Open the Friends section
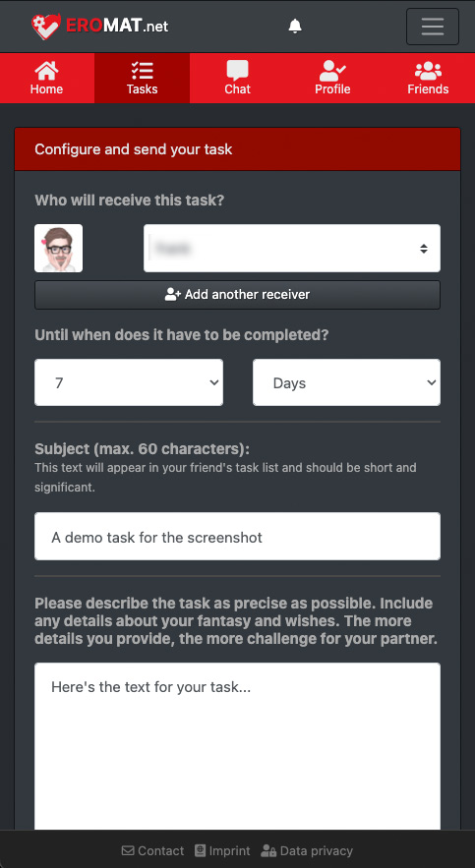 coord(428,78)
